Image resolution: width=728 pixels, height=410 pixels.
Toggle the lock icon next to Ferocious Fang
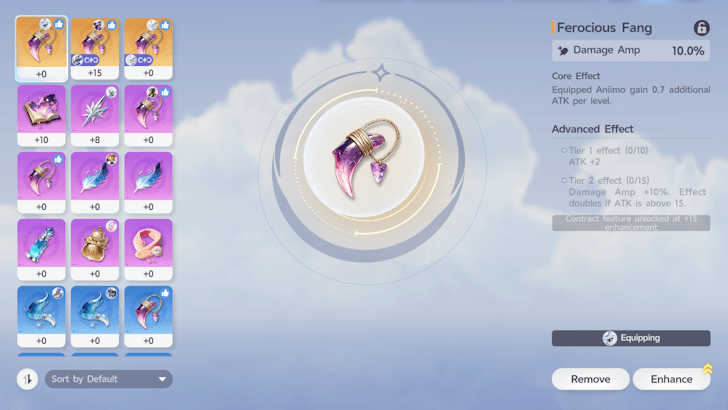click(701, 28)
